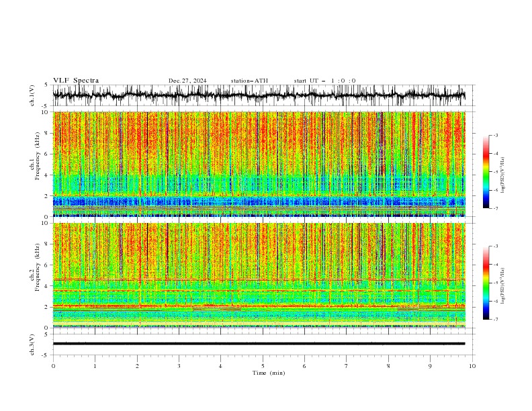Click the lower color scale bar for ch.2
The width and height of the screenshot is (532, 411).
[x=486, y=283]
